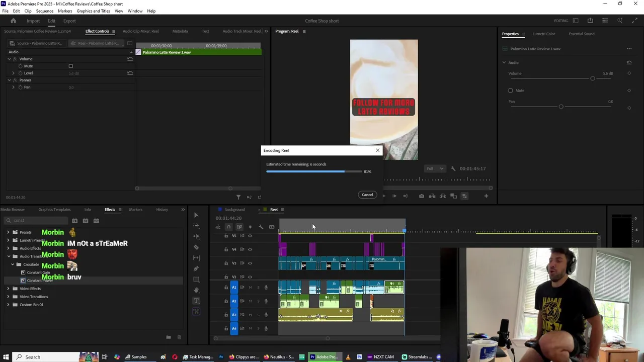Check the Mute box in Properties panel

pyautogui.click(x=510, y=90)
